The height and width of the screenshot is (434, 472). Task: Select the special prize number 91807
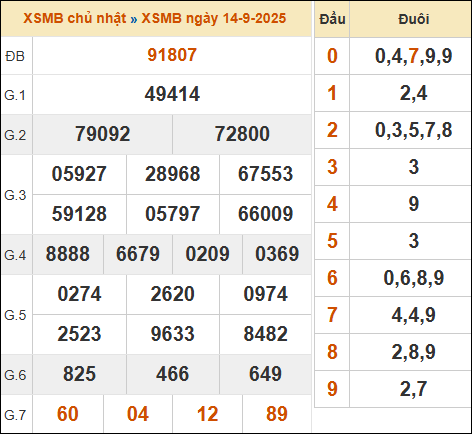tap(172, 55)
